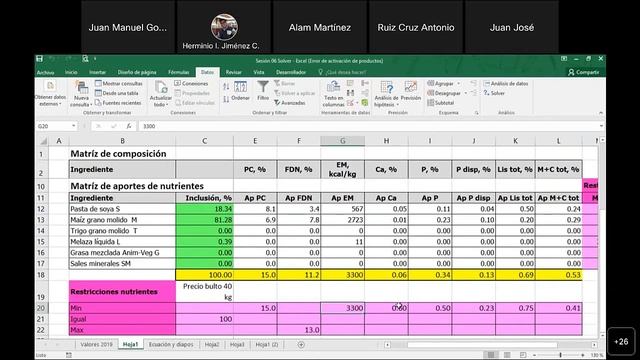Open Esquema group dialog launcher
This screenshot has height=360, width=640.
click(476, 113)
